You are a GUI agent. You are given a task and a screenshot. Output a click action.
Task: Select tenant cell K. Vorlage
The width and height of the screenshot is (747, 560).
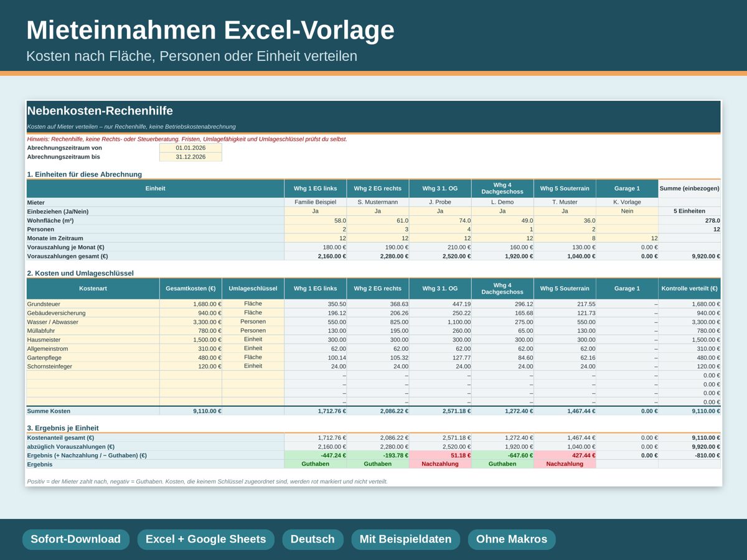627,202
